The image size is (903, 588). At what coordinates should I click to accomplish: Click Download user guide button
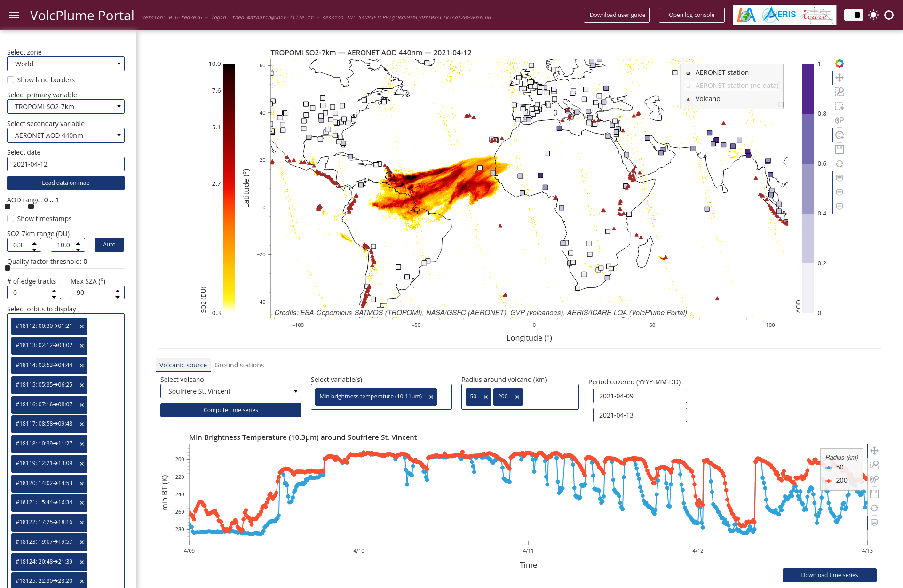pos(617,15)
